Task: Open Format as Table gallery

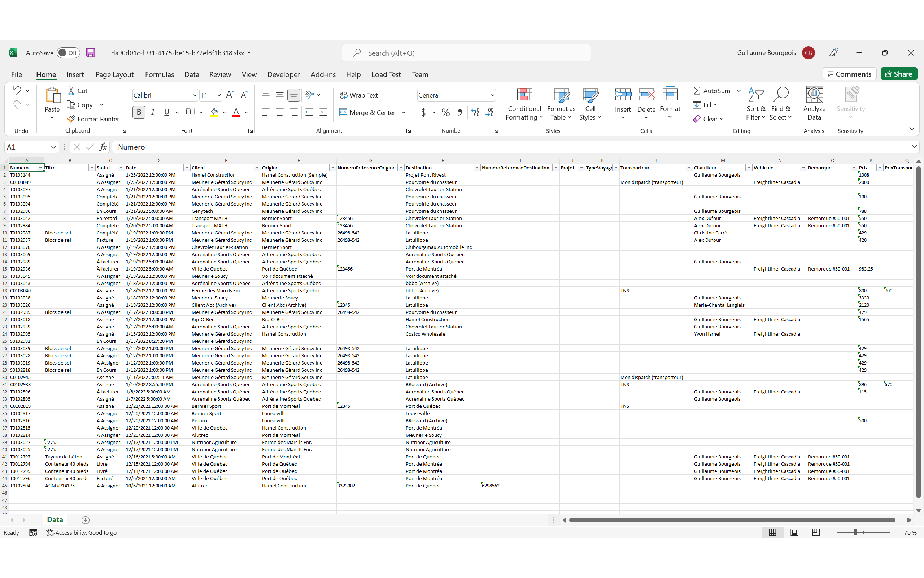Action: (561, 104)
